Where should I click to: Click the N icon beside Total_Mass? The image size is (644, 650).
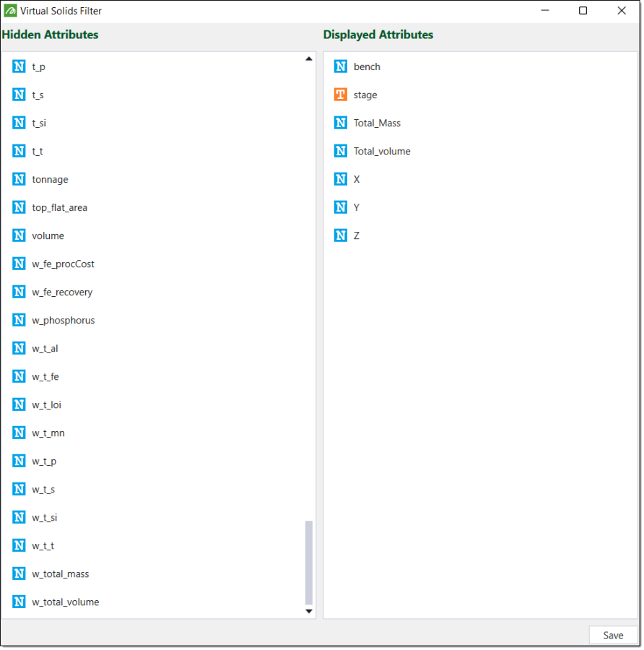pos(341,123)
